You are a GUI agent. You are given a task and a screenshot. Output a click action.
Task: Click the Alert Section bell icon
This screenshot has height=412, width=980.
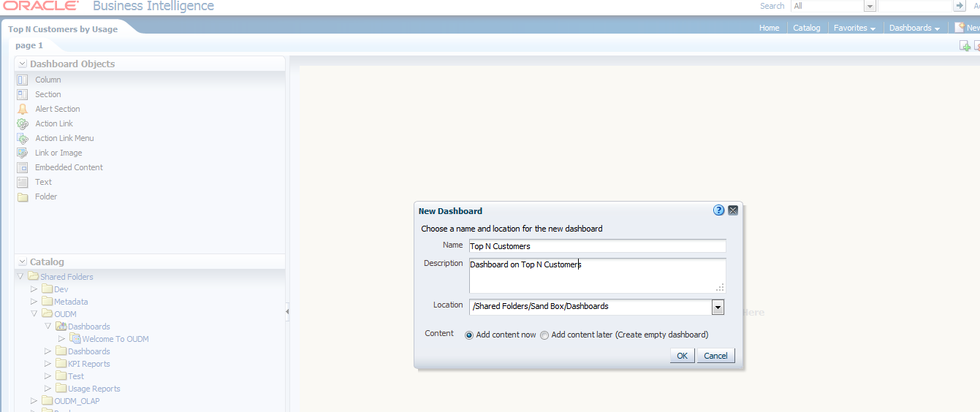23,109
